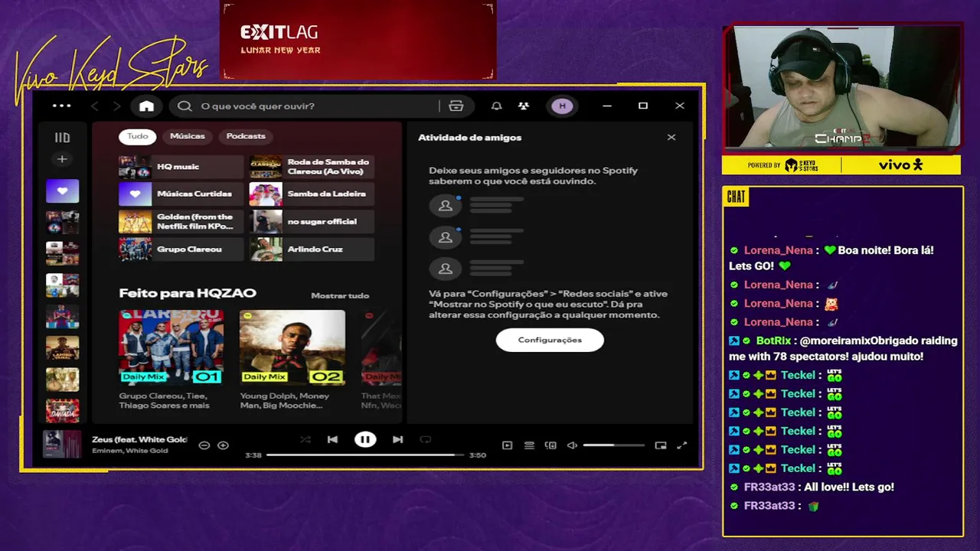Viewport: 980px width, 551px height.
Task: Open Daily Mix 02 cover
Action: (292, 347)
